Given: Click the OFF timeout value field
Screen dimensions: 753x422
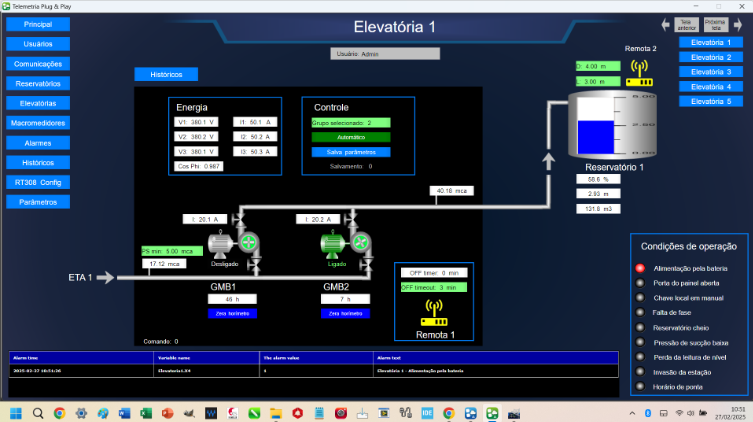Looking at the screenshot, I should click(434, 287).
